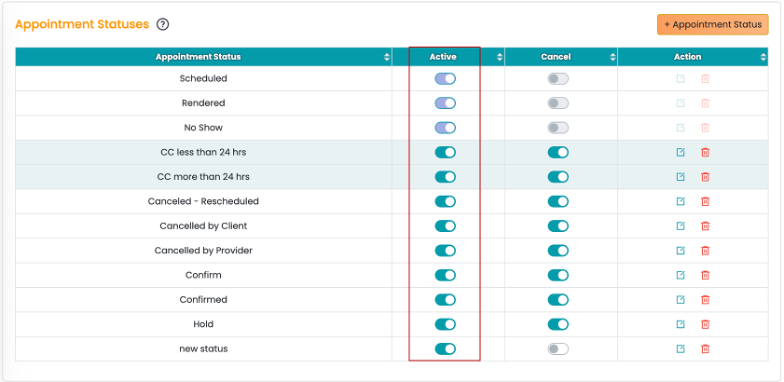Viewport: 784px width, 382px height.
Task: Turn off Cancel for Confirmed
Action: click(558, 299)
